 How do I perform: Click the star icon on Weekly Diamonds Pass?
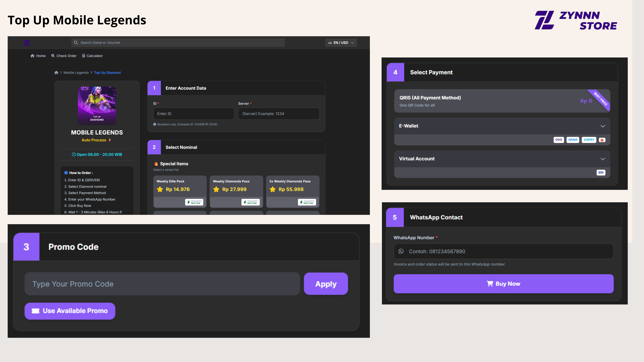(216, 189)
